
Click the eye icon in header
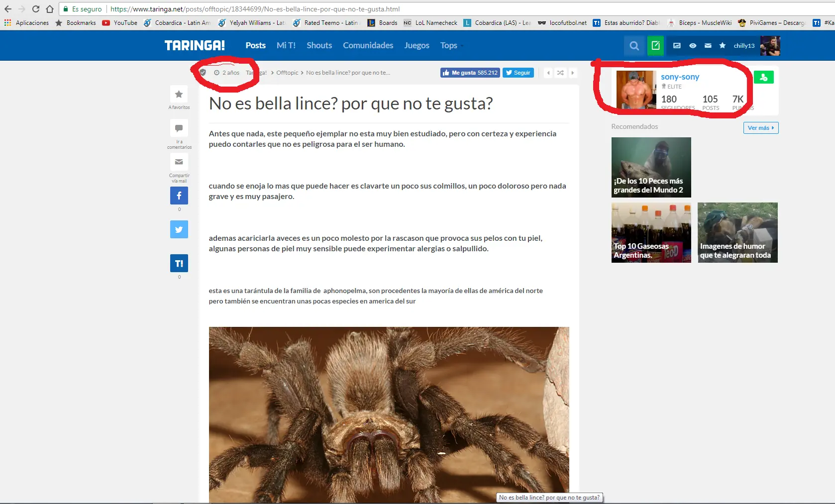(x=693, y=46)
